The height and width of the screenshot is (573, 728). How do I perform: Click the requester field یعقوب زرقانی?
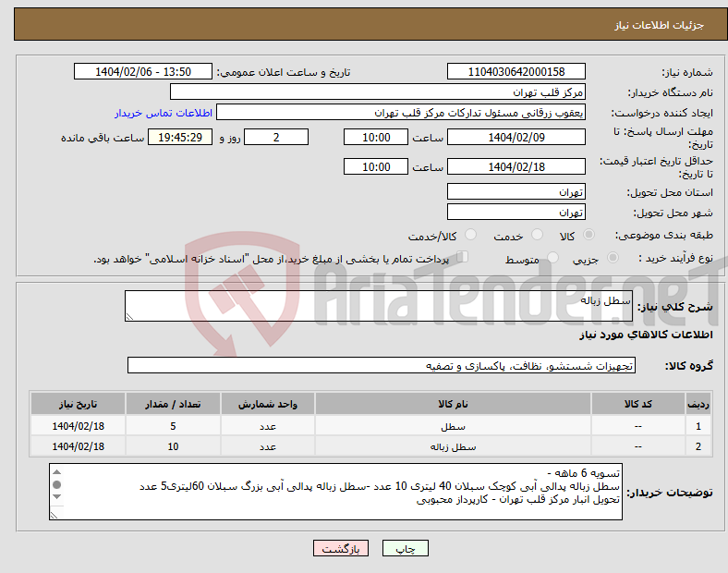(401, 113)
